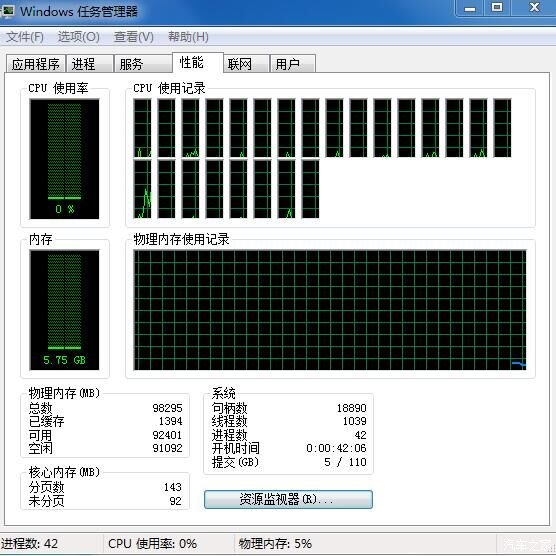556x556 pixels.
Task: Click the 系统 group label
Action: point(223,393)
